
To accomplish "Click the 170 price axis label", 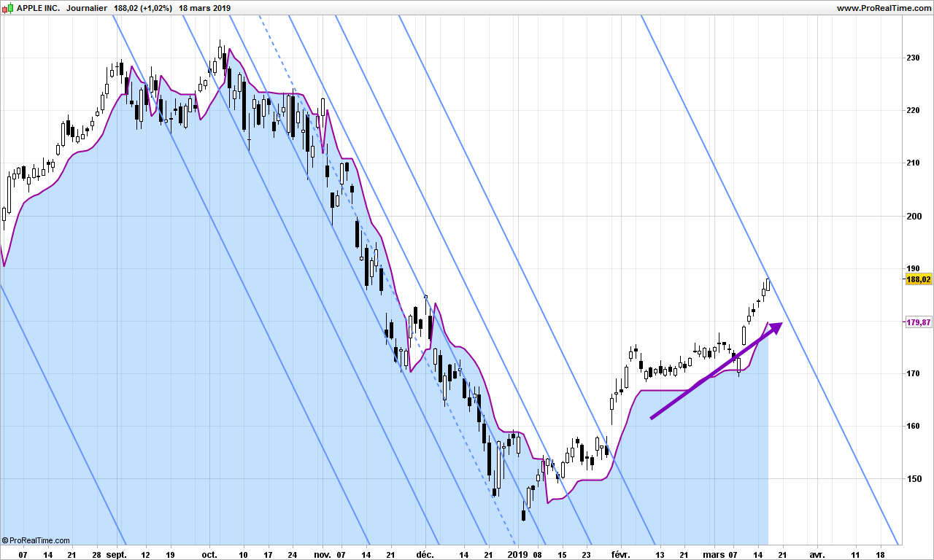I will (x=913, y=373).
